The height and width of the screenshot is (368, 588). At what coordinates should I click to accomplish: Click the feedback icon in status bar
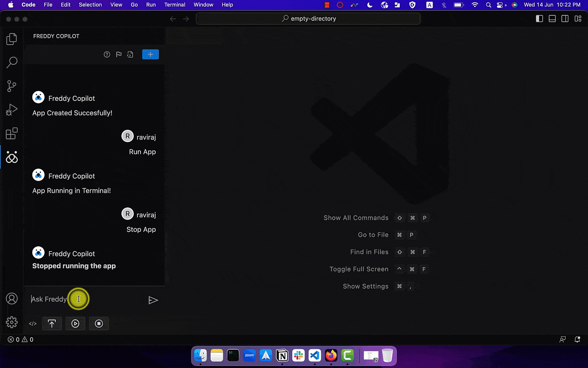tap(562, 339)
